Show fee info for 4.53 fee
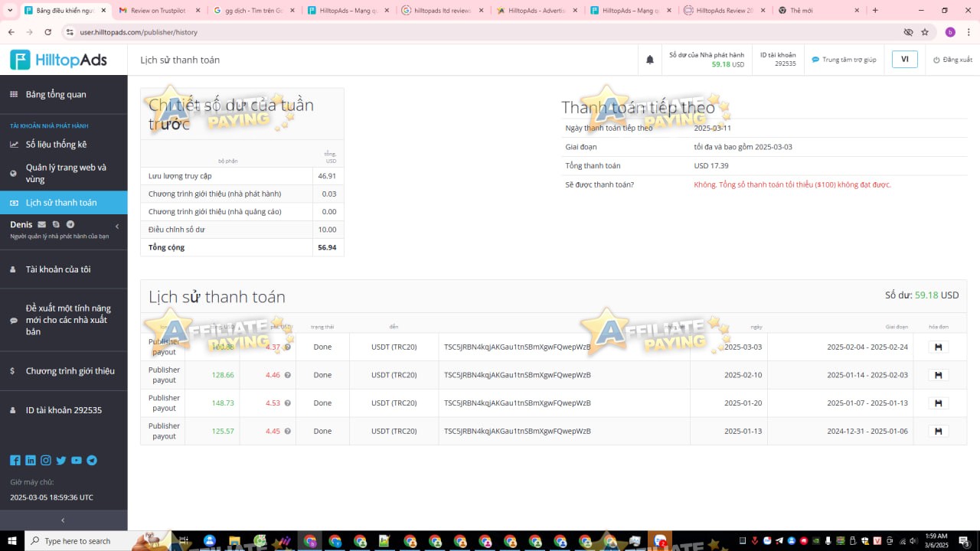Image resolution: width=980 pixels, height=551 pixels. click(x=288, y=403)
